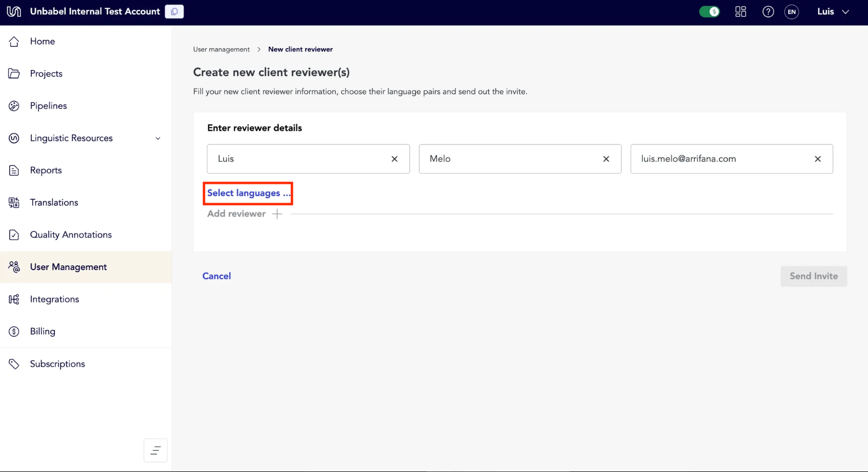Viewport: 868px width, 472px height.
Task: Collapse sidebar with bottom lines icon
Action: click(156, 450)
